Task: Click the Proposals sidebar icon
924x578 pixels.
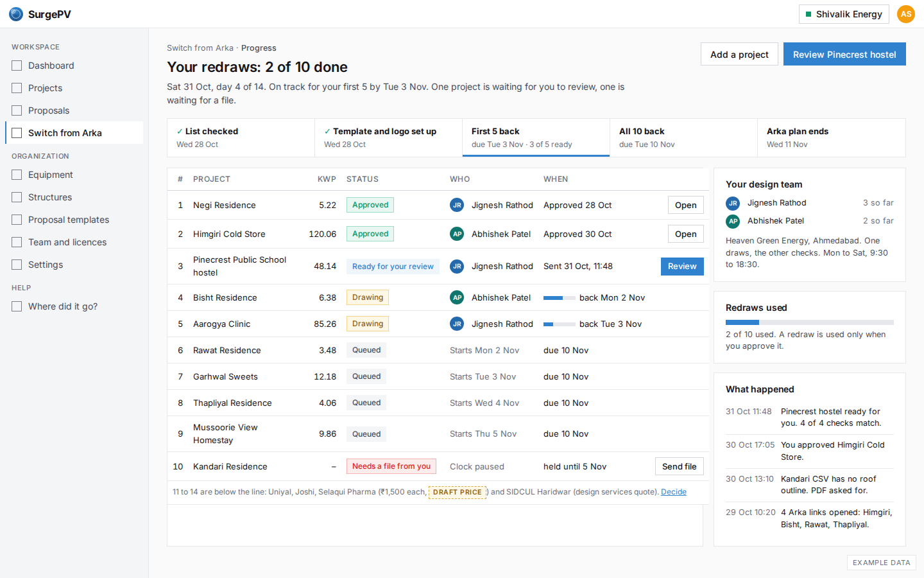Action: (x=17, y=110)
